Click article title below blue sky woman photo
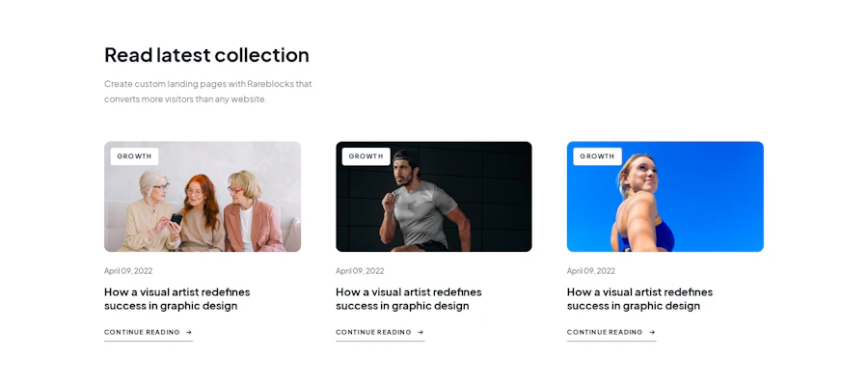This screenshot has height=385, width=868. tap(640, 298)
